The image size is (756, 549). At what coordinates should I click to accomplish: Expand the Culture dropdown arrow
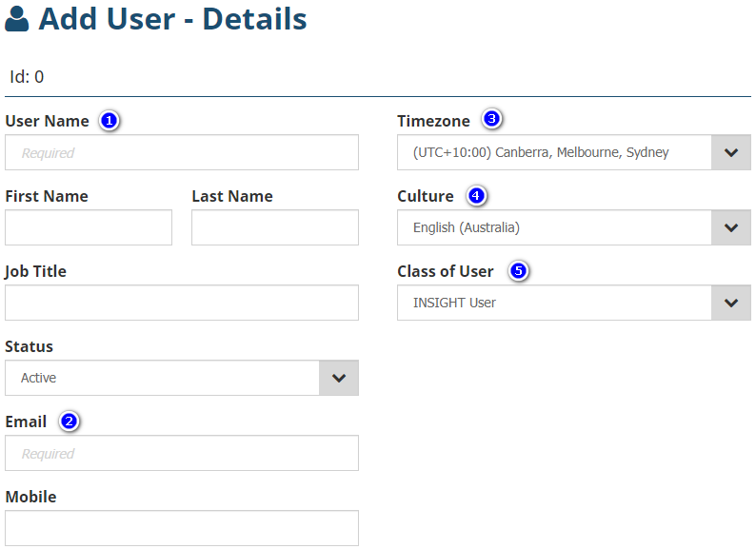coord(730,227)
